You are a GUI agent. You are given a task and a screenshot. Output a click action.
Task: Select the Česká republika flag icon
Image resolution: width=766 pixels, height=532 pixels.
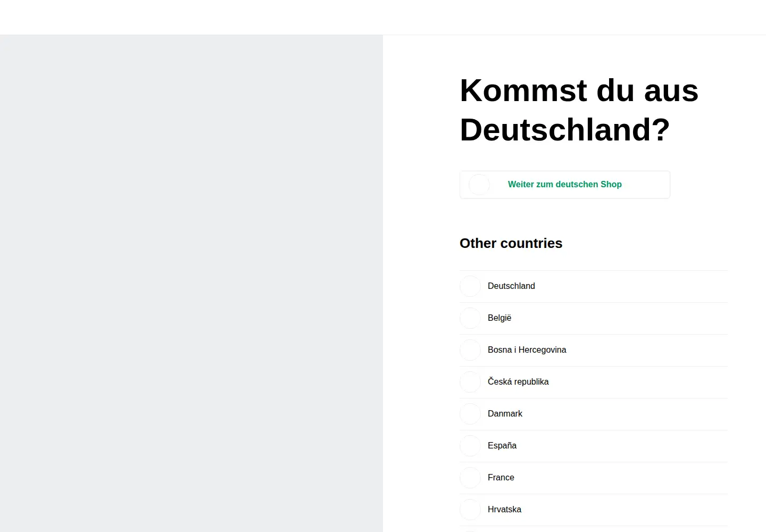(x=470, y=382)
